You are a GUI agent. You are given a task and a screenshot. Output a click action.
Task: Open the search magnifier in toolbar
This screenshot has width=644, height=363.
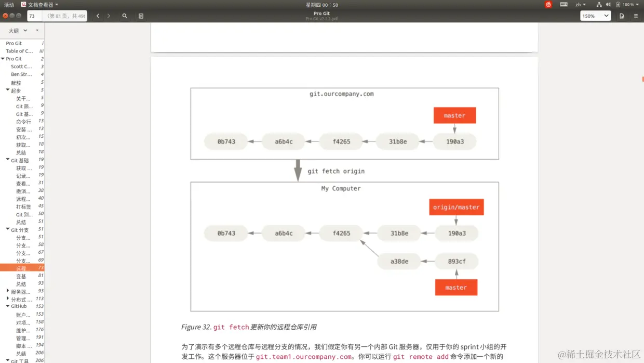point(125,16)
